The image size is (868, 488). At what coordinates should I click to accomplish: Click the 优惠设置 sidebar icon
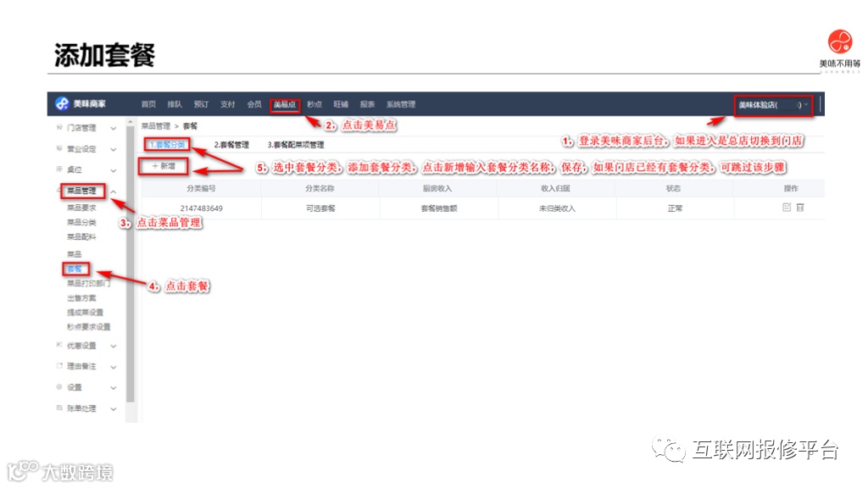coord(59,346)
